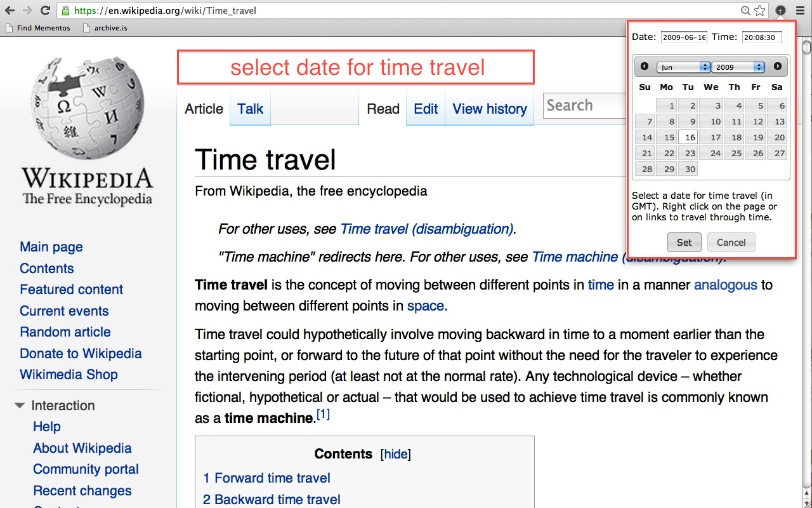
Task: Open the archive.is bookmark
Action: (x=105, y=28)
